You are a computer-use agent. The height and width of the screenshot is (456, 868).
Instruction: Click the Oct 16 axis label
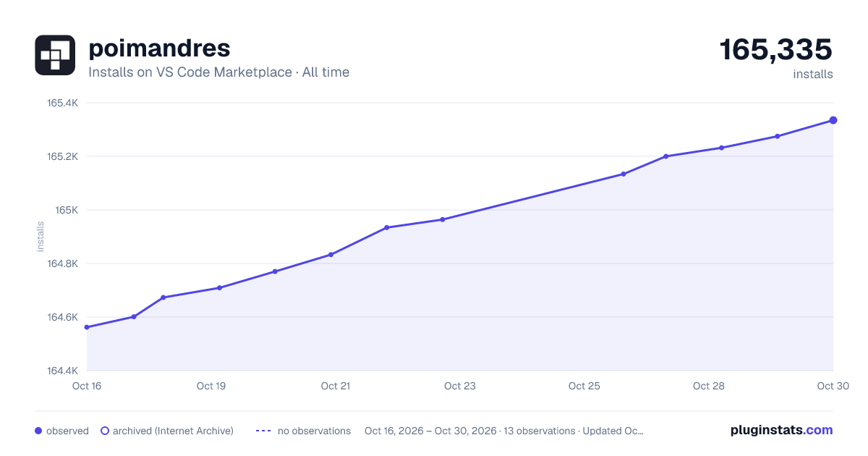[x=87, y=386]
